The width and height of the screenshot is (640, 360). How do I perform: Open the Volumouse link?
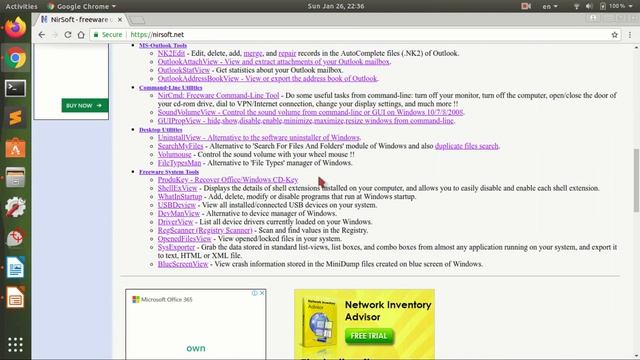tap(175, 154)
